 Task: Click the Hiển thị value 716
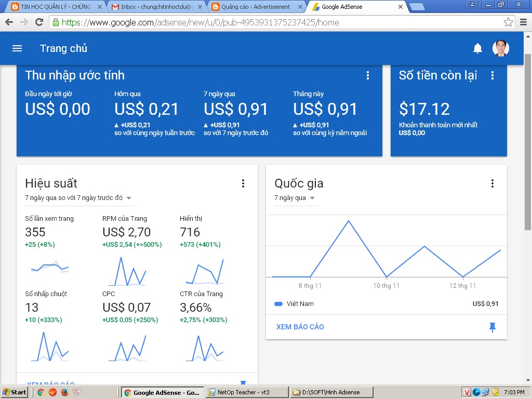pos(190,232)
